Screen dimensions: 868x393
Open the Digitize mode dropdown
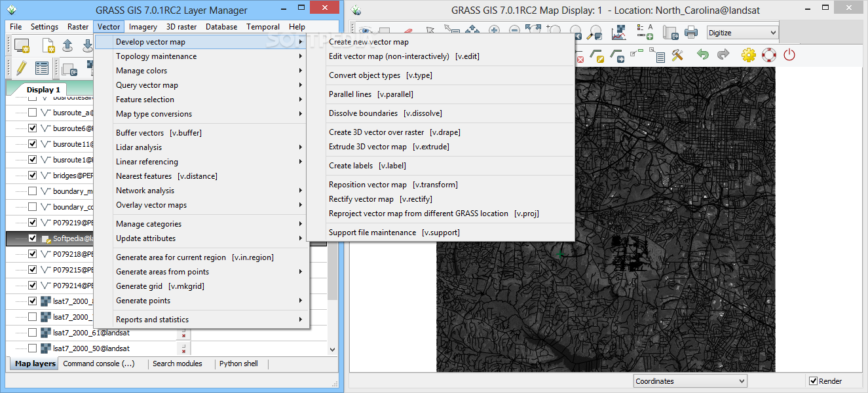(x=742, y=33)
